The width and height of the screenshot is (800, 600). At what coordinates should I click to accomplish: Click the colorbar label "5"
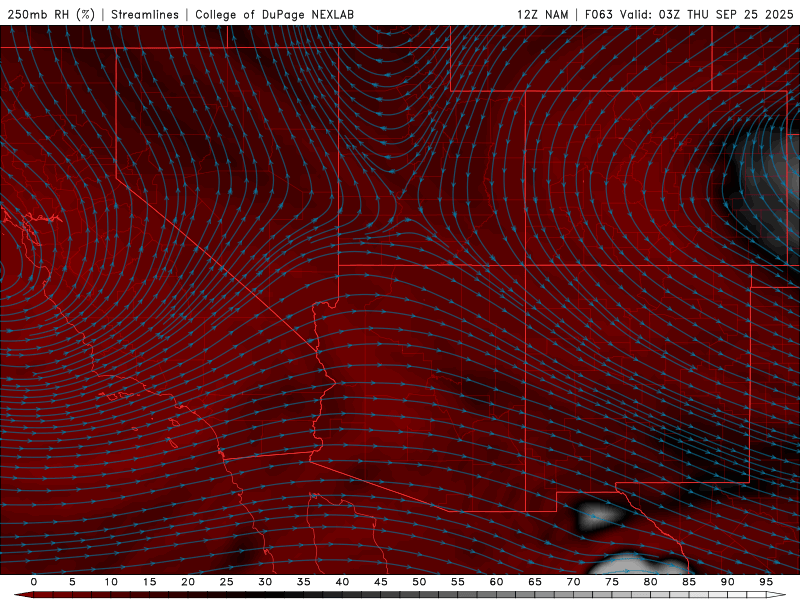72,582
